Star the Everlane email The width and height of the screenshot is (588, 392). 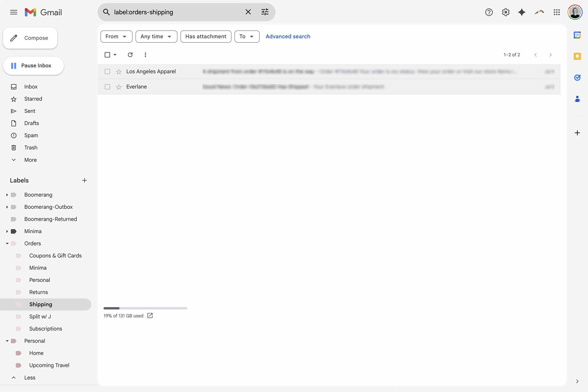click(x=119, y=87)
